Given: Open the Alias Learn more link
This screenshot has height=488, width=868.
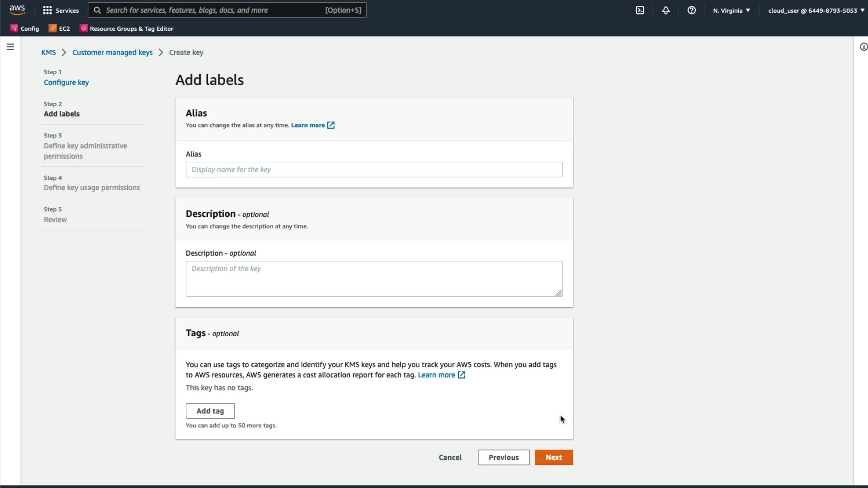Looking at the screenshot, I should coord(308,125).
